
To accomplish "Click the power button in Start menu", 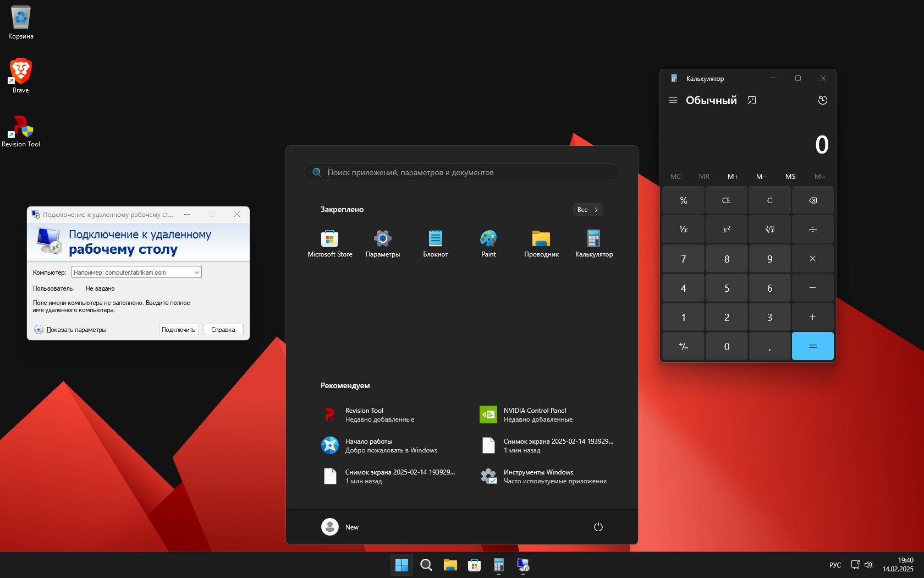I will [x=598, y=527].
